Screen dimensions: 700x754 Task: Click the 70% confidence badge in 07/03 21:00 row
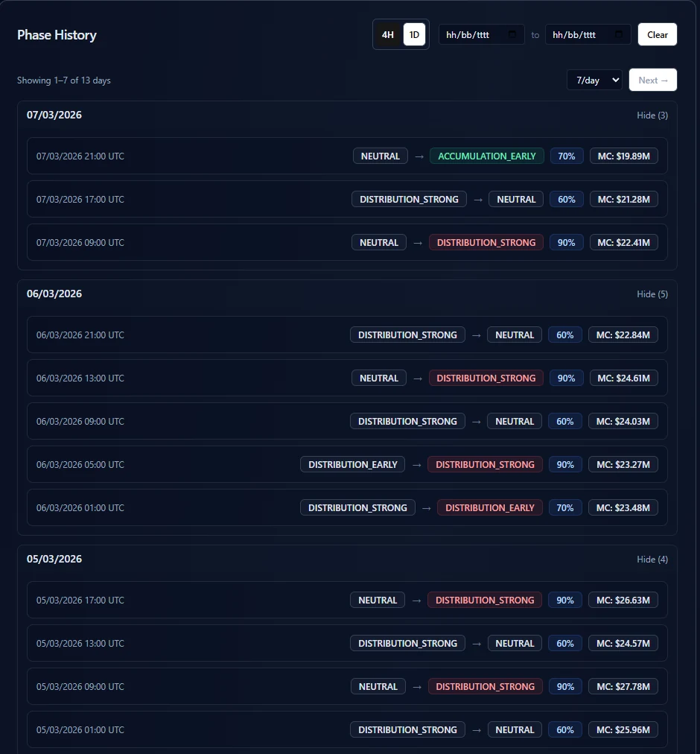567,156
